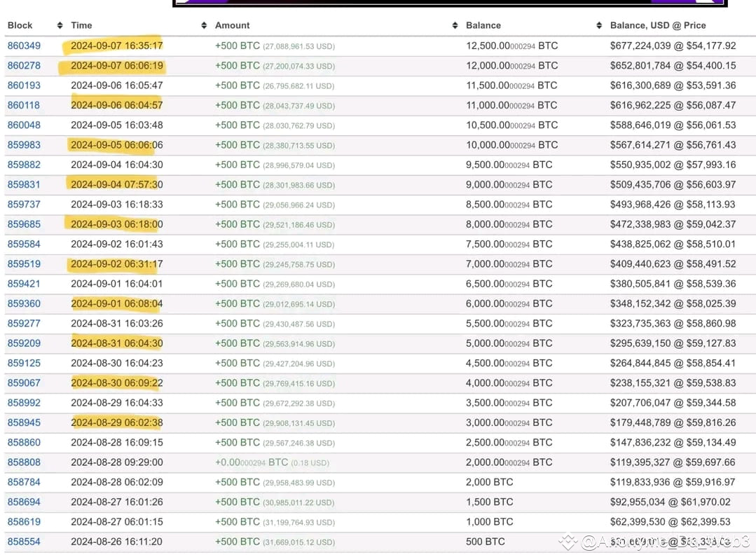Click the 'Balance, USD @ Price' header
756x557 pixels.
pyautogui.click(x=658, y=25)
